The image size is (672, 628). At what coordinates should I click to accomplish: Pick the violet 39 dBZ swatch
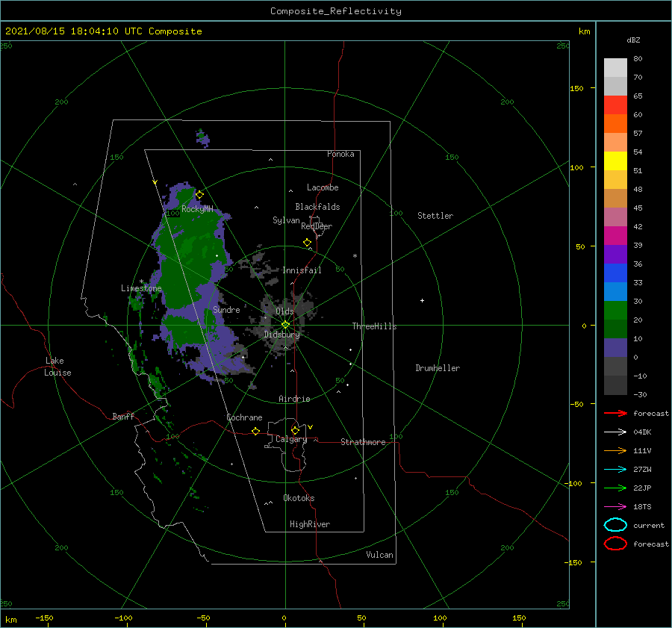tap(615, 254)
